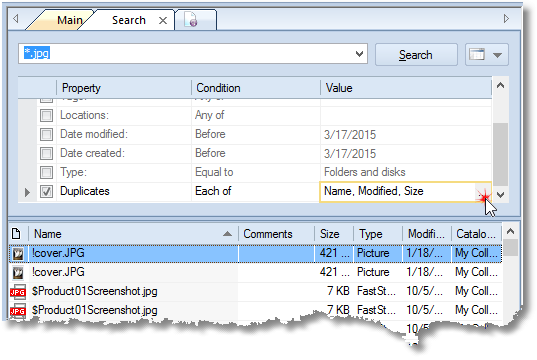Sort results by Type column
Image resolution: width=537 pixels, height=360 pixels.
tap(378, 234)
